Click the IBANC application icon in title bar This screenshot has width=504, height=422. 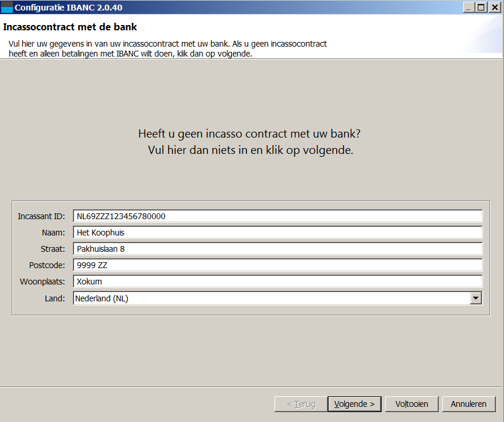pos(7,8)
